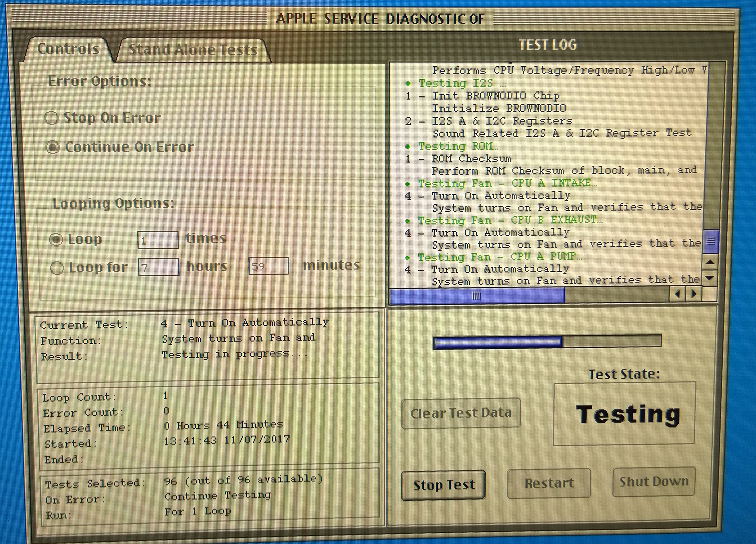Click the Clear Test Data button
The height and width of the screenshot is (544, 756).
(x=461, y=413)
